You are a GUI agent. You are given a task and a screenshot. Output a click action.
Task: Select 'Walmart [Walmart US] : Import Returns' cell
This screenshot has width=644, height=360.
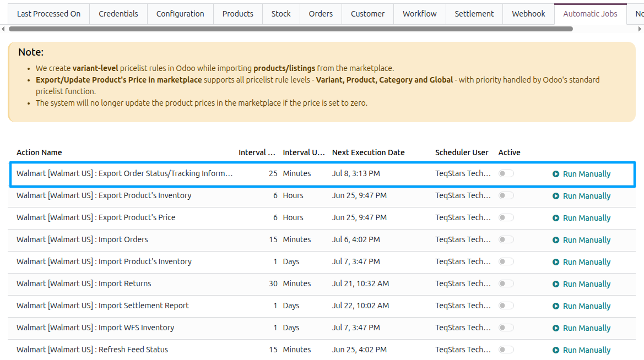tap(84, 283)
